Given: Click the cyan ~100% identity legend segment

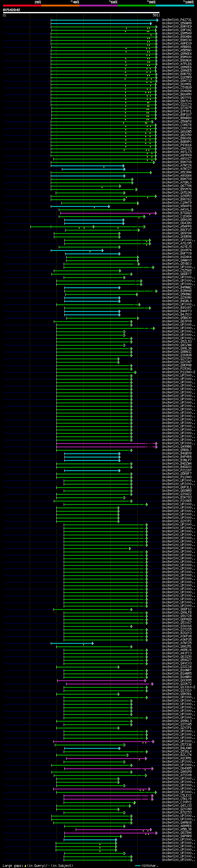Looking at the screenshot, I should [175, 6].
